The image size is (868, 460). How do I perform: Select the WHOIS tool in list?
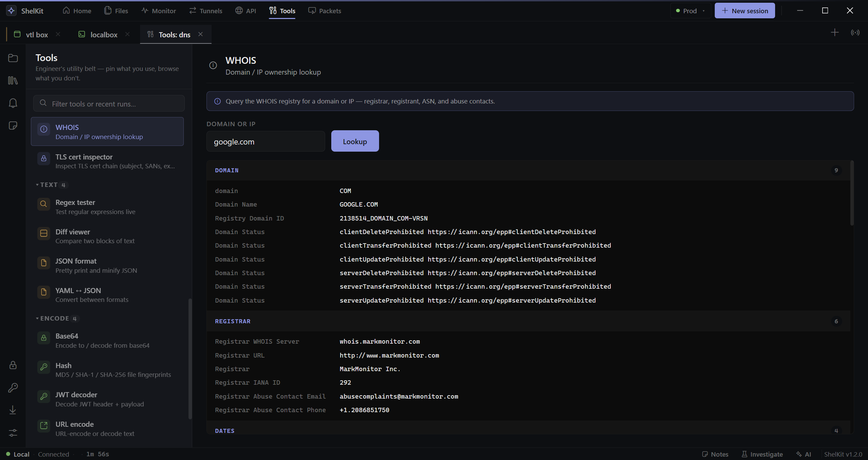coord(107,132)
